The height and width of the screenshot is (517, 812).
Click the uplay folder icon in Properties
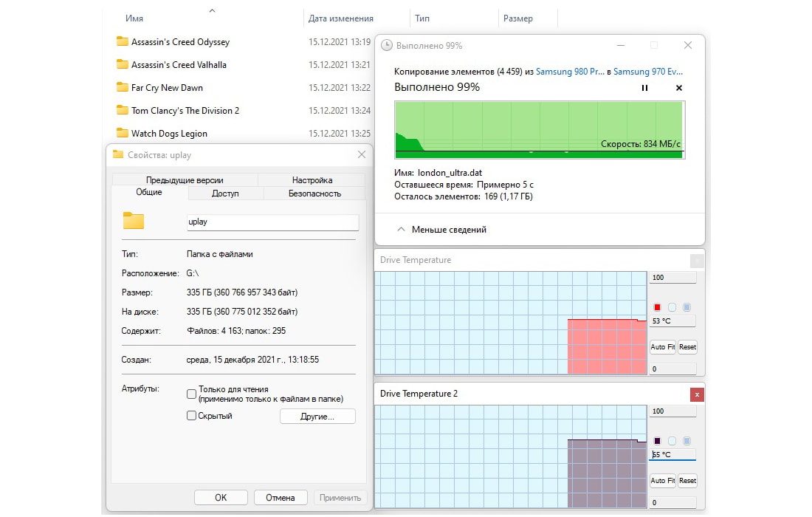pos(134,221)
